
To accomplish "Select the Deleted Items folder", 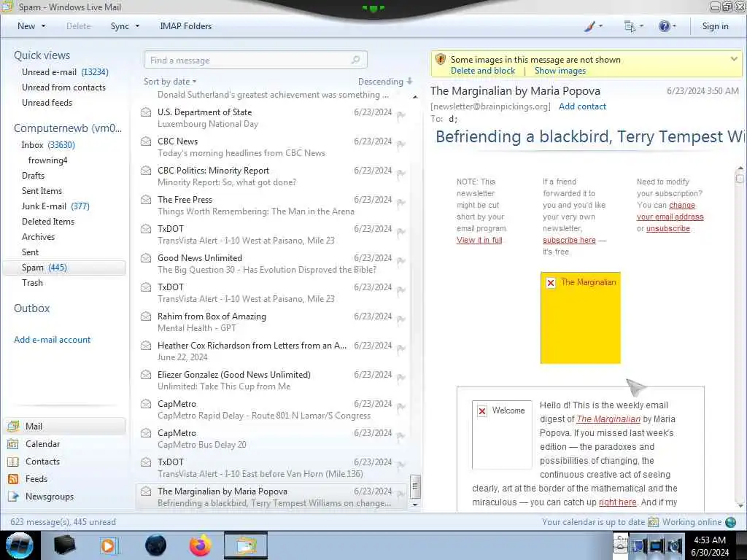I will pyautogui.click(x=48, y=222).
